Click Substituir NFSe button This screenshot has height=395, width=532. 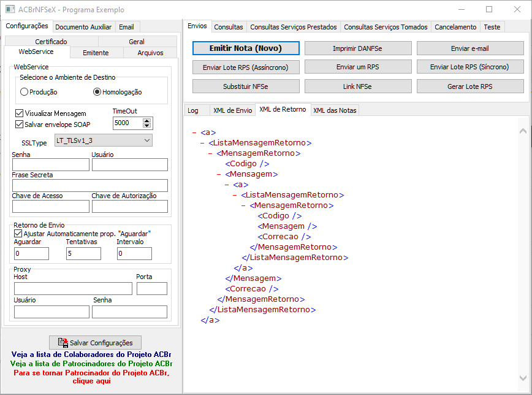[x=246, y=86]
